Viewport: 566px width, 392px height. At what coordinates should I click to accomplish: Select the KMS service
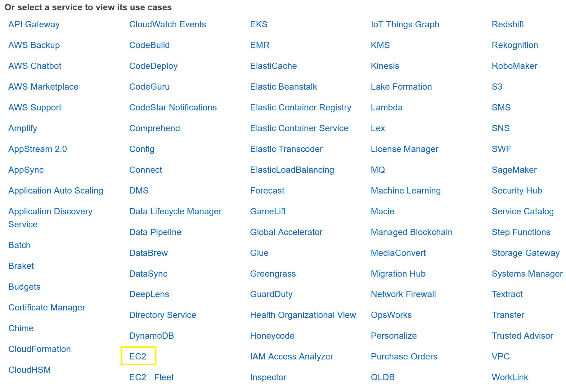click(x=380, y=45)
